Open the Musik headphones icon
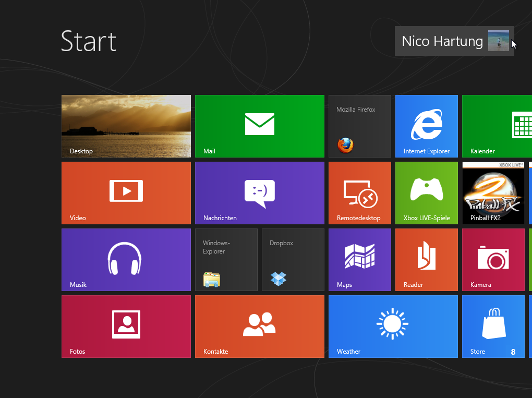 [x=125, y=258]
